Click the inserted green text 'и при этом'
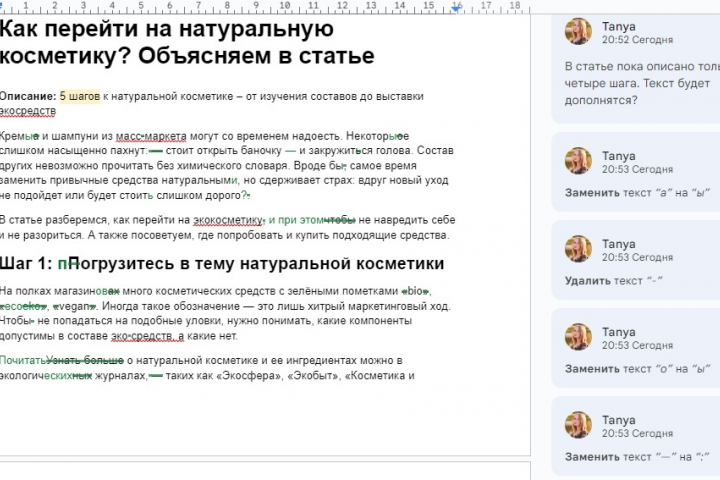The height and width of the screenshot is (480, 720). point(297,220)
